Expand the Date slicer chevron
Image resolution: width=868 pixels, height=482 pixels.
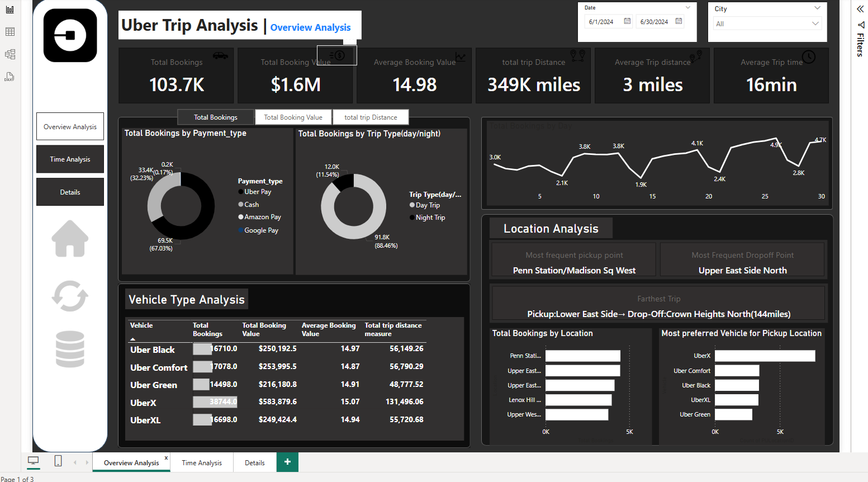[x=688, y=7]
